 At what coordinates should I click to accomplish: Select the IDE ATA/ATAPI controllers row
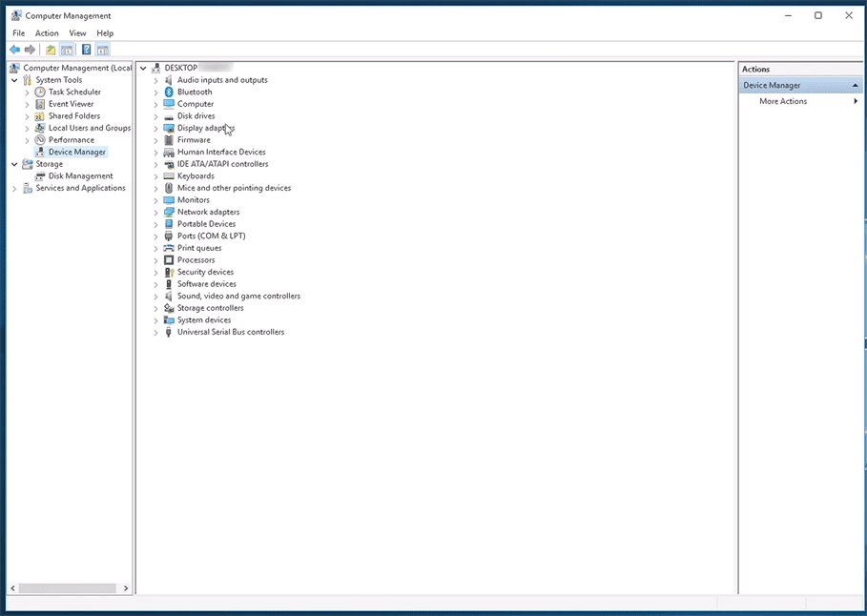point(223,164)
